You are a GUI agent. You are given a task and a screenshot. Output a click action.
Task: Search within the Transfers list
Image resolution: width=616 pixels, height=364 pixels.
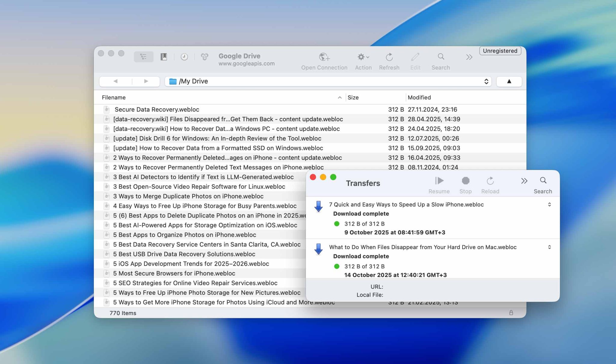pos(543,181)
